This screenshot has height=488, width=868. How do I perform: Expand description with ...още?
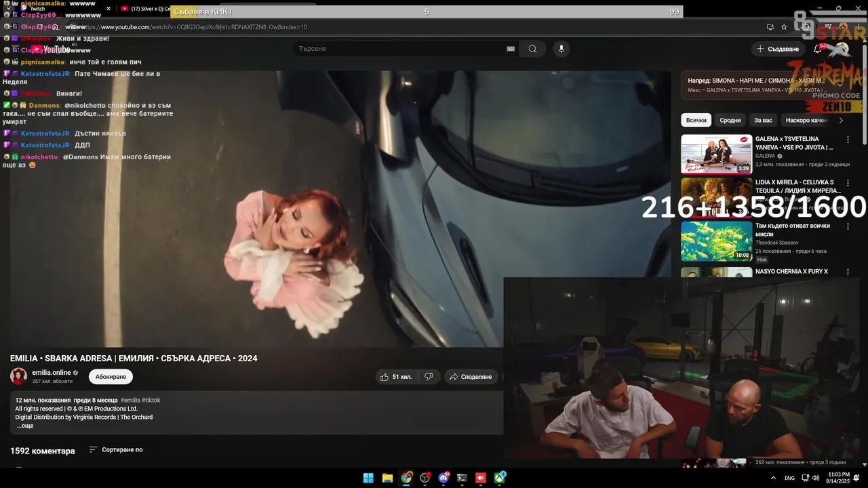pos(24,426)
